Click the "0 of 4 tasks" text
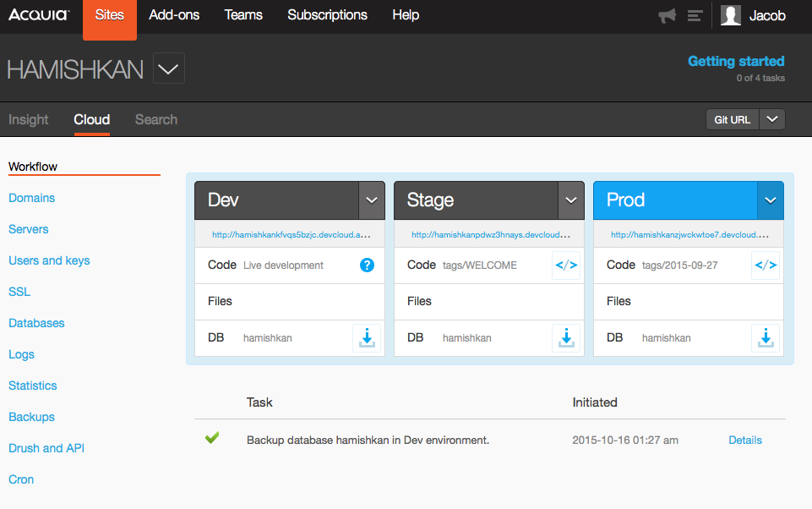 pyautogui.click(x=760, y=79)
